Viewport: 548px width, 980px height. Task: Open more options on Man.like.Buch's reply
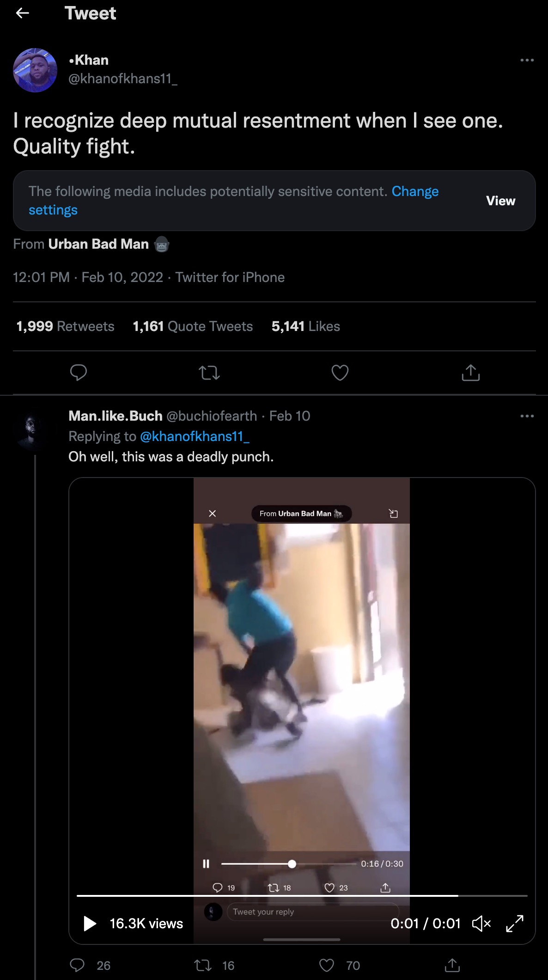pos(527,416)
